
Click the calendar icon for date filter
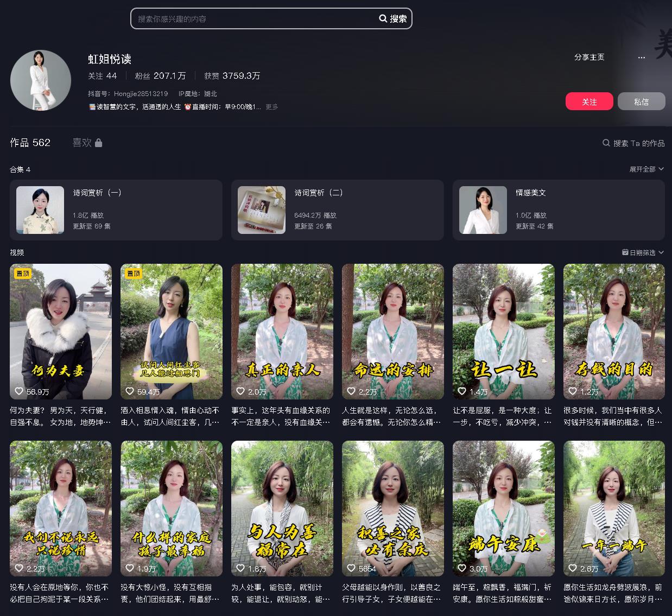tap(625, 253)
